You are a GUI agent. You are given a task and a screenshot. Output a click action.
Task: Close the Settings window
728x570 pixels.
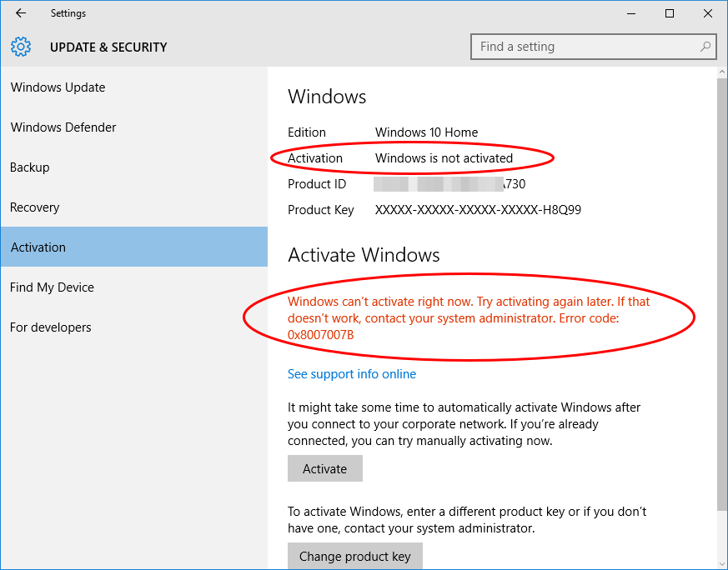click(708, 13)
